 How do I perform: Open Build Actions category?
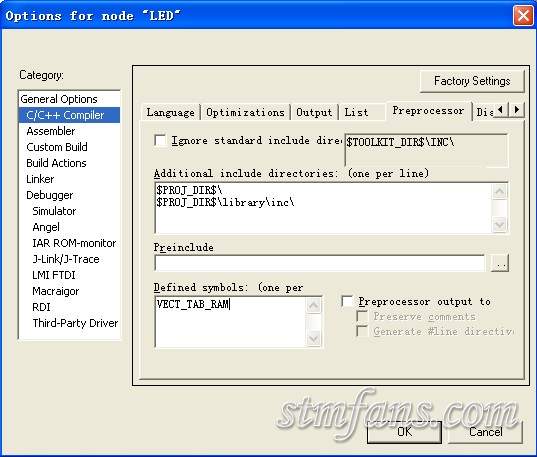click(x=56, y=163)
